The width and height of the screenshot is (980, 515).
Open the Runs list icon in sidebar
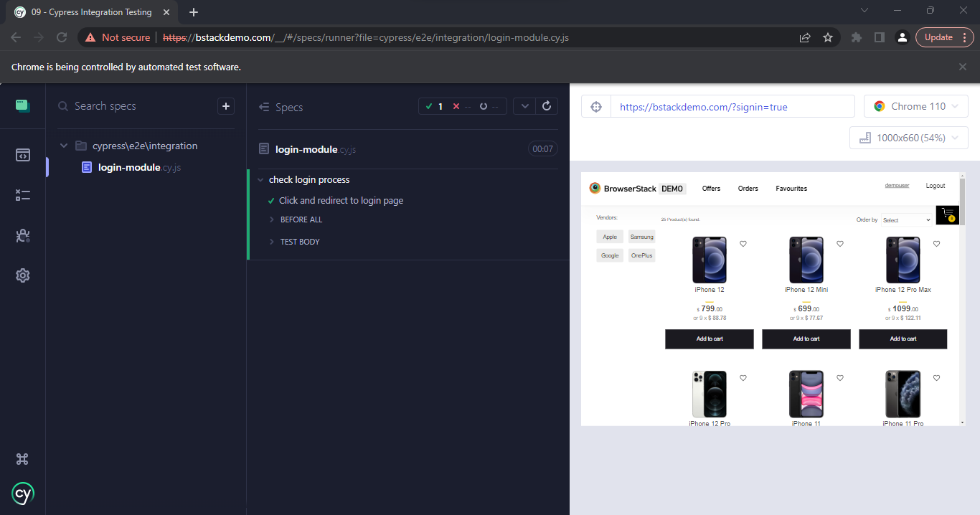coord(23,194)
